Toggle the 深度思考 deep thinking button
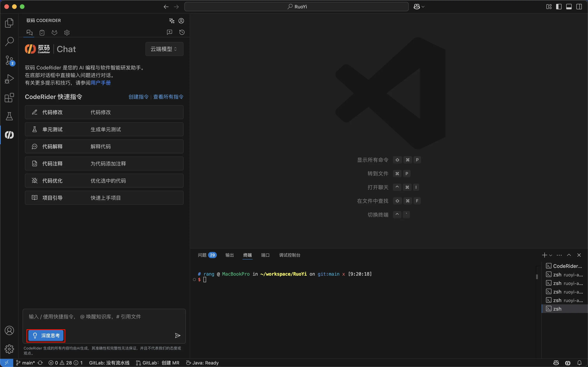The image size is (588, 367). click(x=46, y=336)
